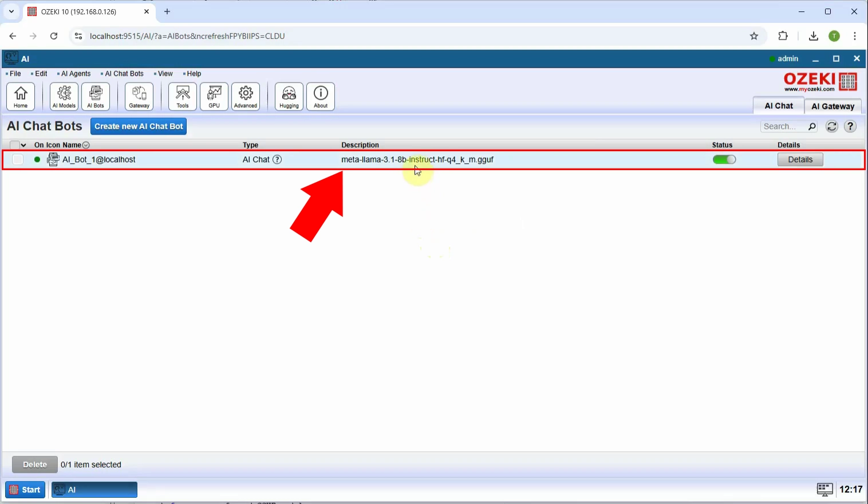Screen dimensions: 868x504
Task: Click the taskbar clock 12:17
Action: pos(851,489)
